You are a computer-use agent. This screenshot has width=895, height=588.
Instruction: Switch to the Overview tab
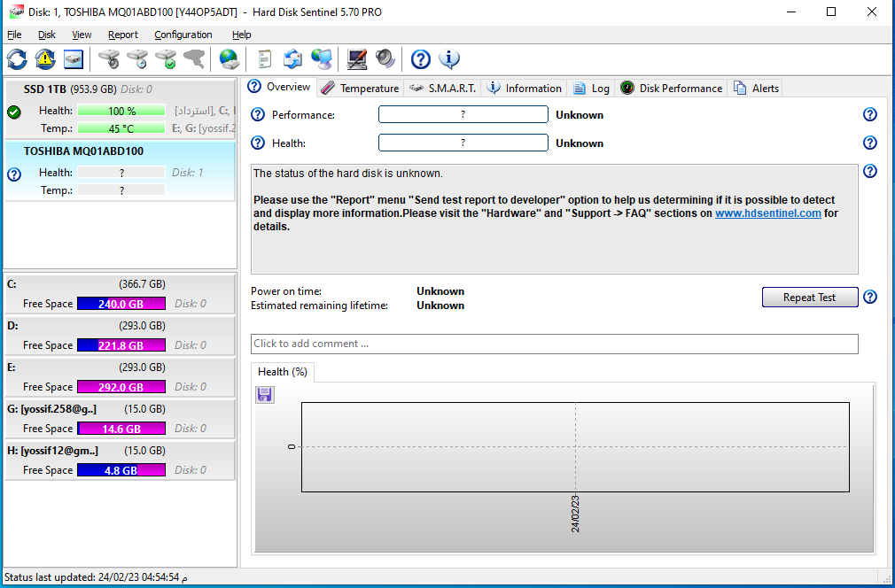click(280, 87)
